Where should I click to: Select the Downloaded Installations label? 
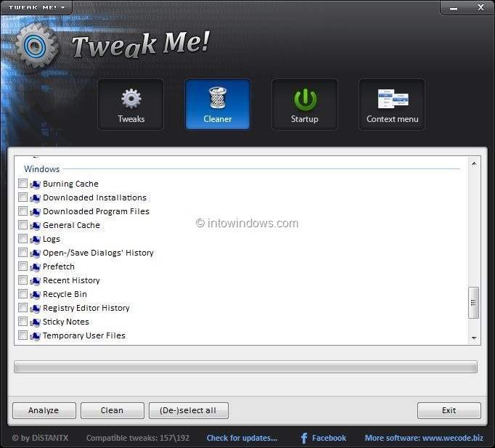click(94, 197)
